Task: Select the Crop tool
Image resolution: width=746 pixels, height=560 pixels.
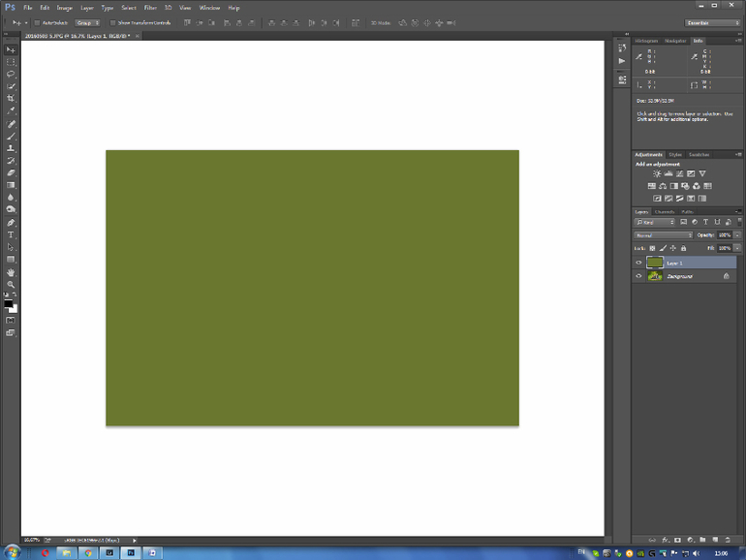Action: (x=12, y=99)
